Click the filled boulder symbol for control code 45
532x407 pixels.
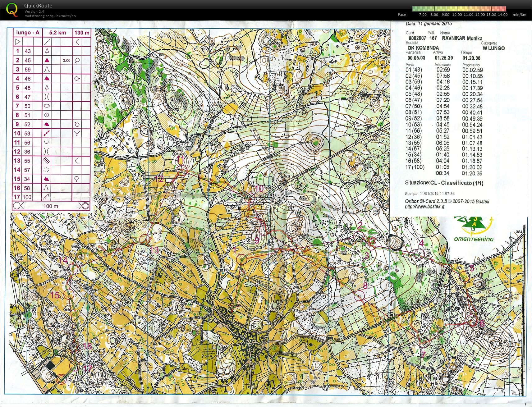[x=47, y=60]
